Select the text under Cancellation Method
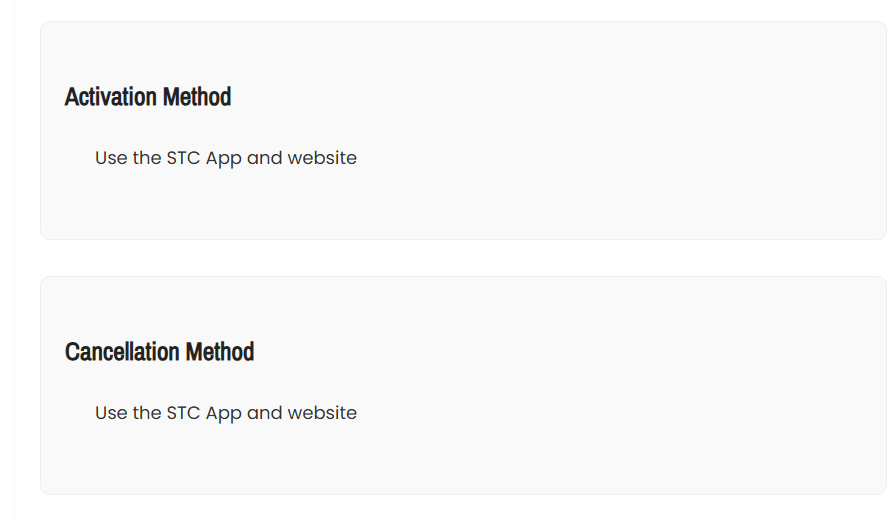 [x=226, y=413]
